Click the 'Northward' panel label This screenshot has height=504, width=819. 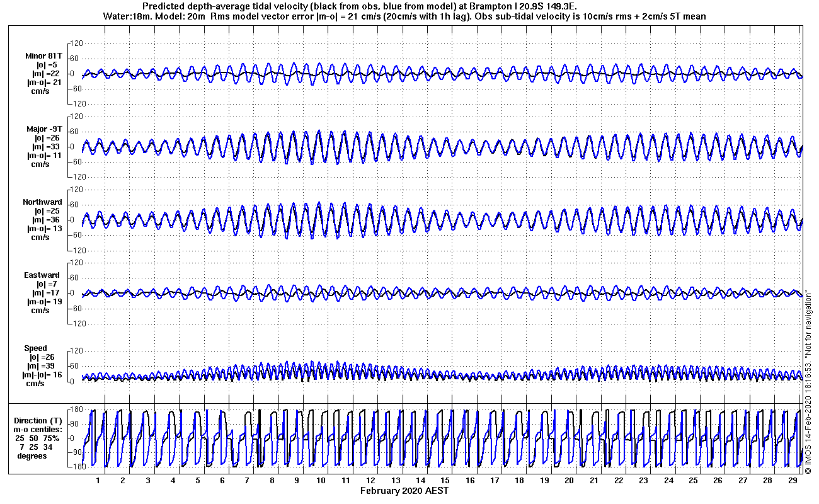42,202
